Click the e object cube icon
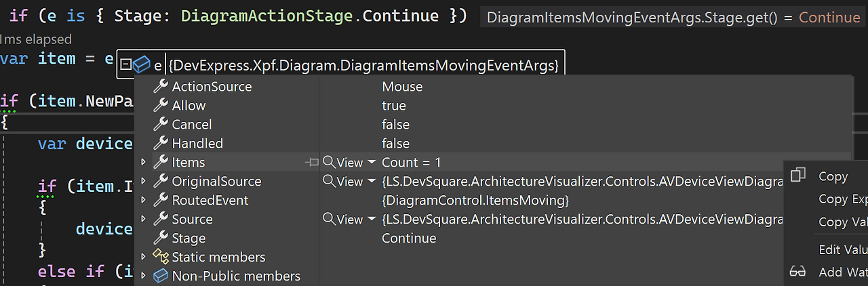This screenshot has height=286, width=868. [x=141, y=64]
